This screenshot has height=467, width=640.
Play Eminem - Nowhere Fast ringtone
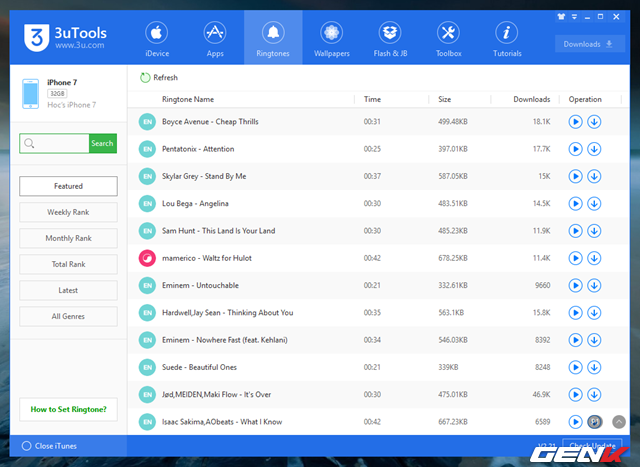point(576,340)
